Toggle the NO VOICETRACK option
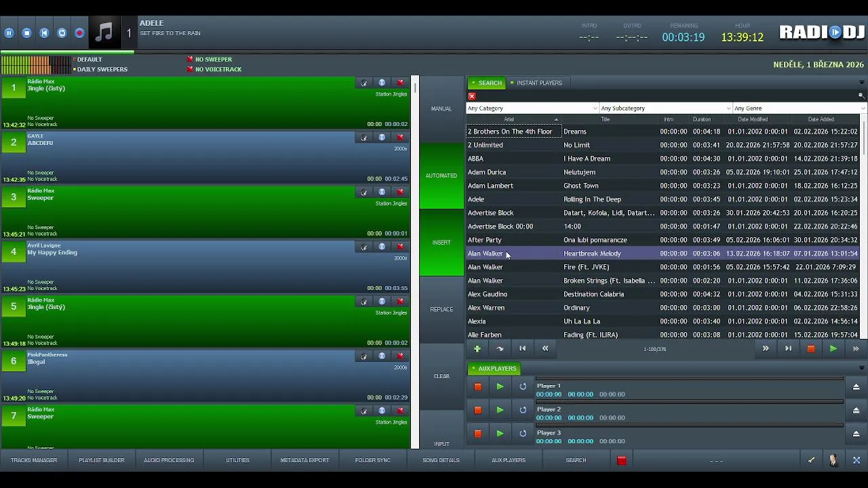This screenshot has width=868, height=488. pyautogui.click(x=214, y=69)
